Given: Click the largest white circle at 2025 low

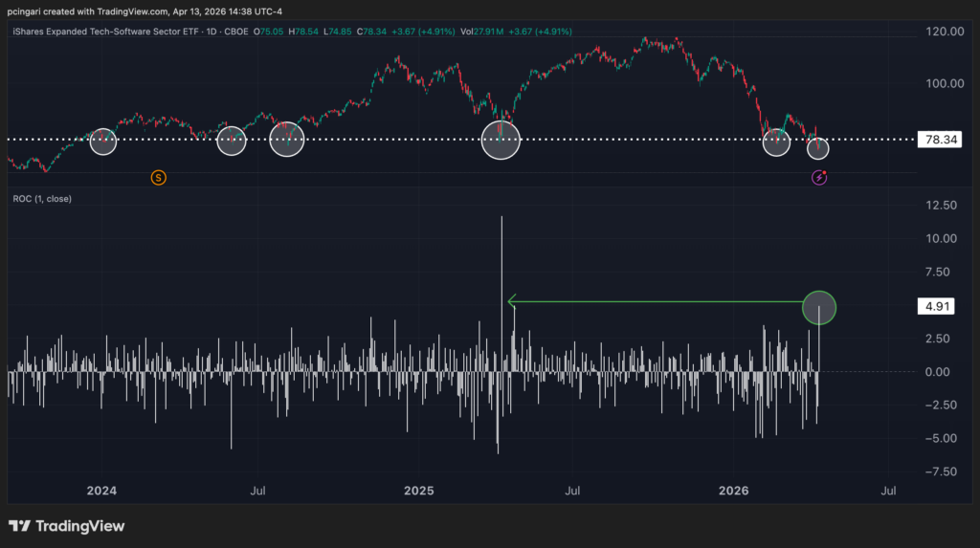Looking at the screenshot, I should [x=501, y=140].
